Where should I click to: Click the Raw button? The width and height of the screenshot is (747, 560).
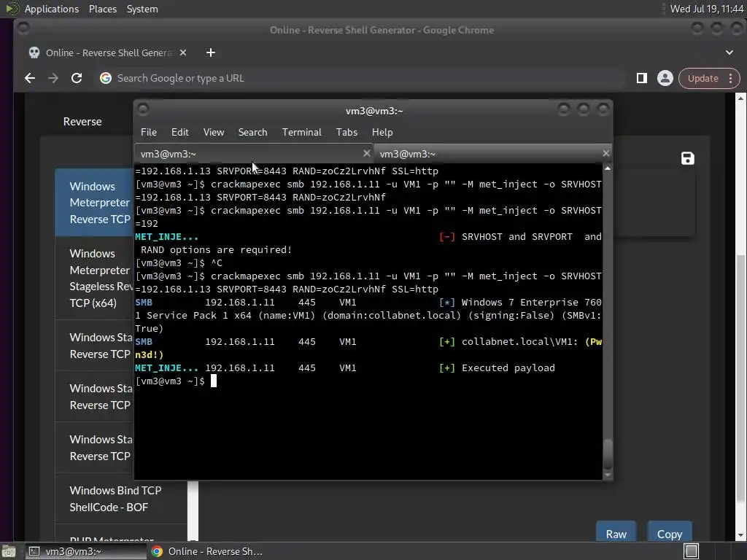point(616,533)
